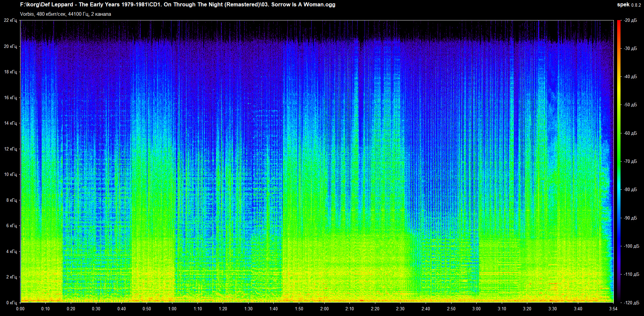Click the 0:00 time axis marker
Viewport: 644px width, 316px height.
tap(20, 309)
